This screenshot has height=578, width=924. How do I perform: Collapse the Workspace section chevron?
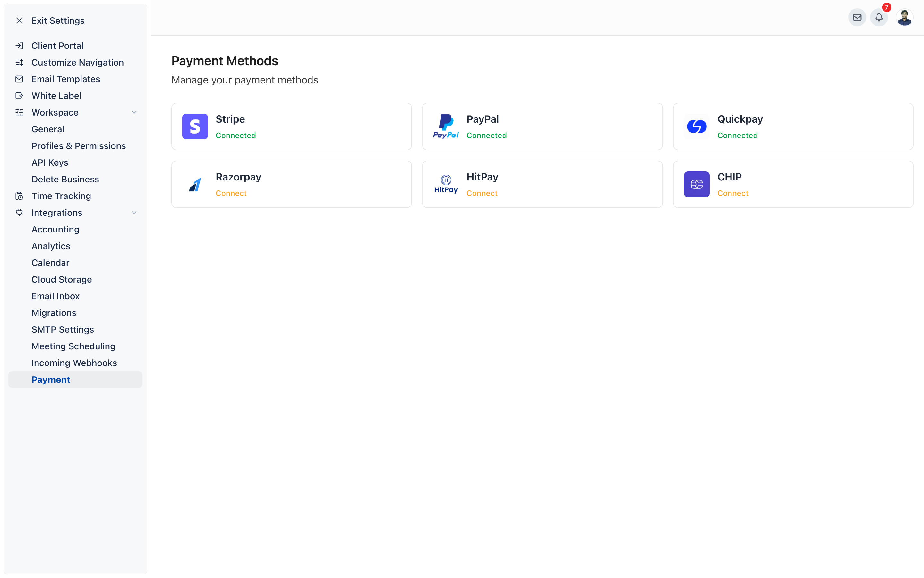(134, 112)
